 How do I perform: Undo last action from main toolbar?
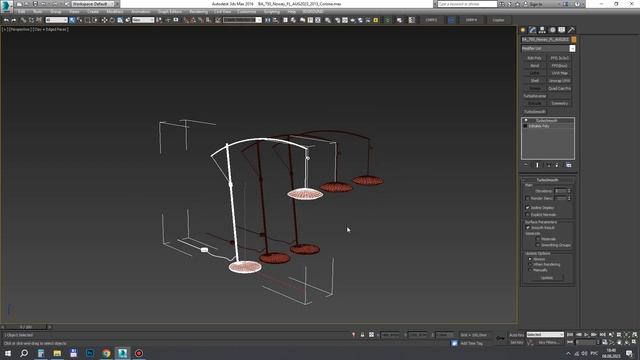(6, 20)
